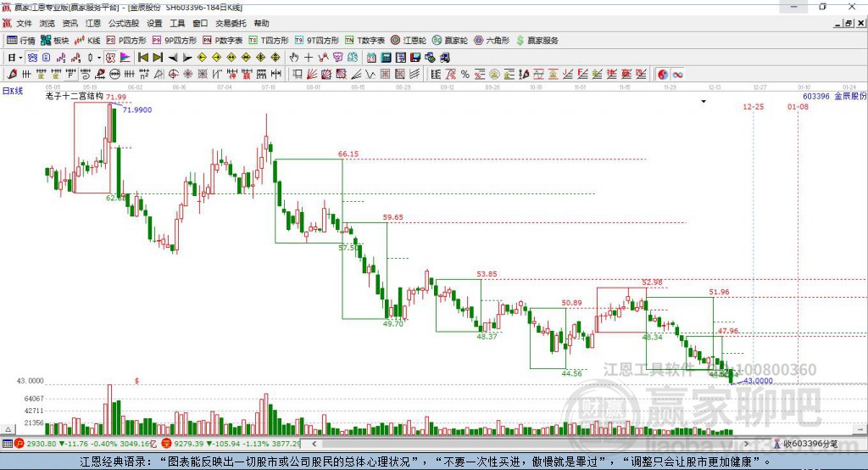Open the 六角形 hexagon tool
Screen dimensions: 868x470
[492, 41]
